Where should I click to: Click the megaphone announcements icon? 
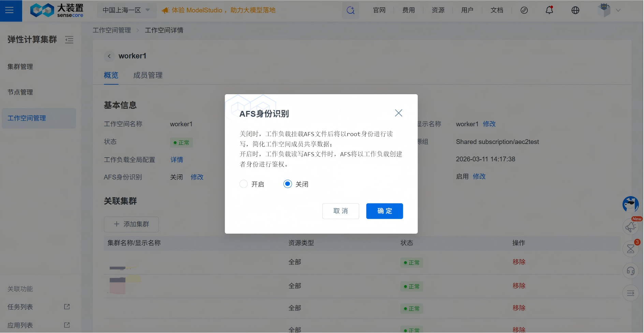[x=630, y=227]
